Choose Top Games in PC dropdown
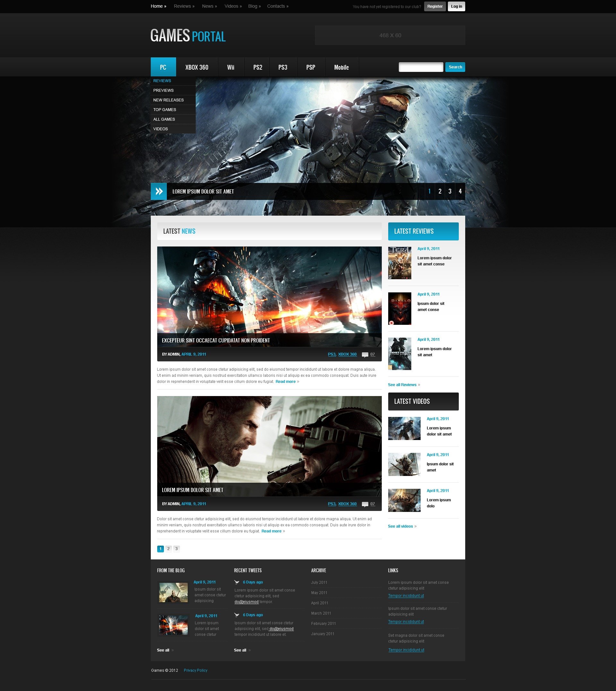 coord(173,110)
